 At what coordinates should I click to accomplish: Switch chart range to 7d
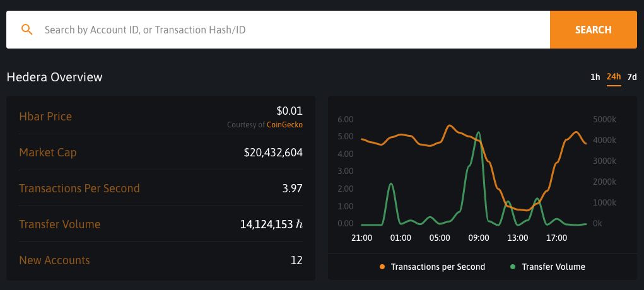tap(631, 78)
